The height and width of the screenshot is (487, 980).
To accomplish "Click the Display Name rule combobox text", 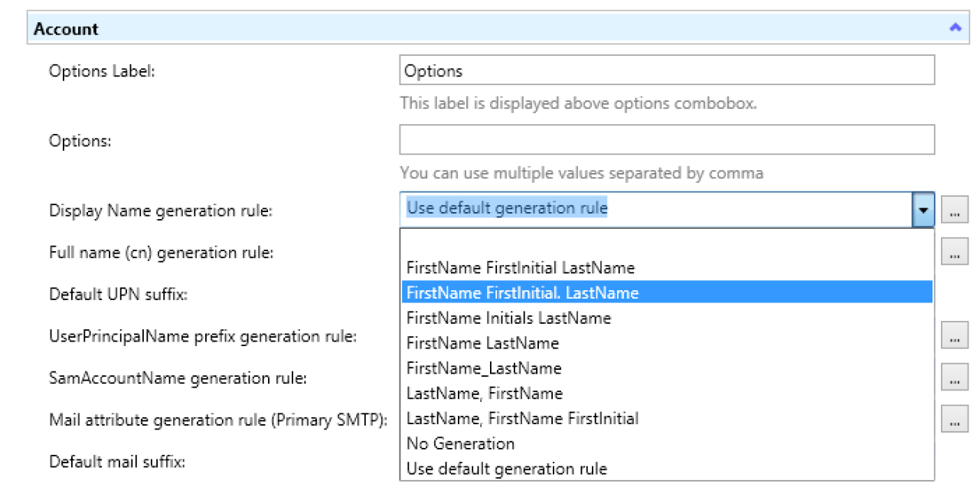I will (x=507, y=208).
